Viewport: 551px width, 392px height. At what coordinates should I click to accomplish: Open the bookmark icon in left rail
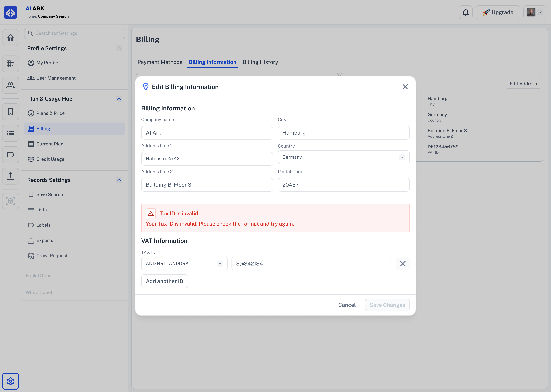(x=10, y=112)
